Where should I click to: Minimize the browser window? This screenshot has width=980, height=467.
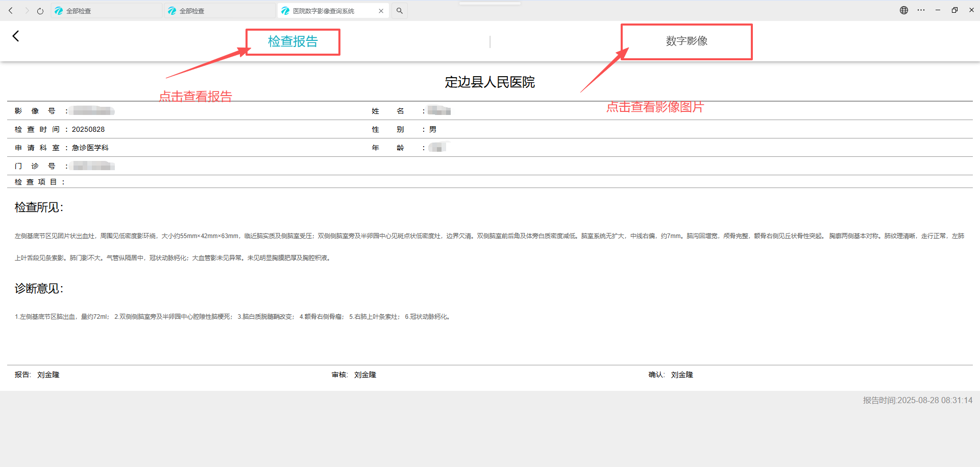tap(938, 10)
